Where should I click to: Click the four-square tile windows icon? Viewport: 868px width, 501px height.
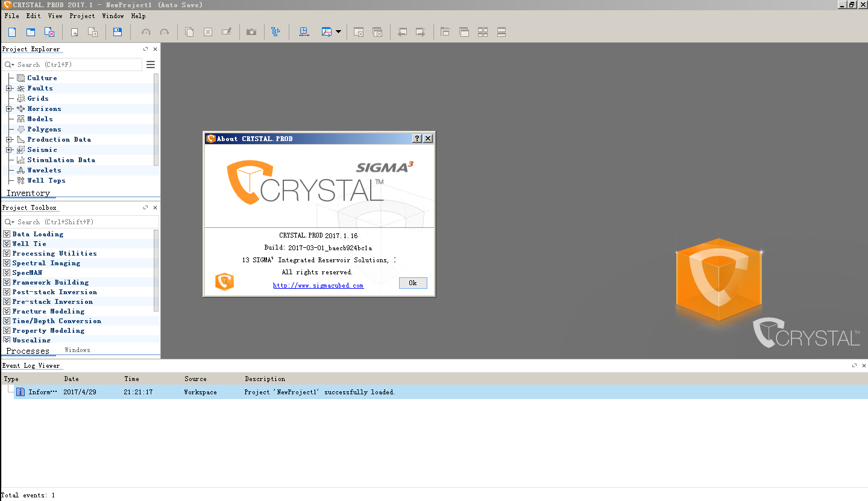pyautogui.click(x=483, y=32)
